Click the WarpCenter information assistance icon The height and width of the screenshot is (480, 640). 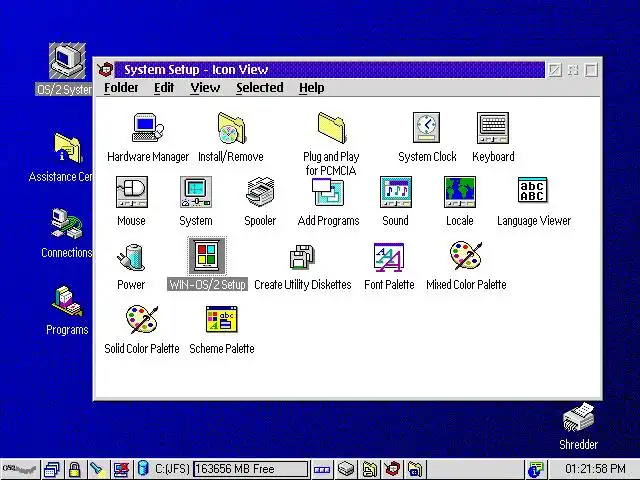[536, 469]
